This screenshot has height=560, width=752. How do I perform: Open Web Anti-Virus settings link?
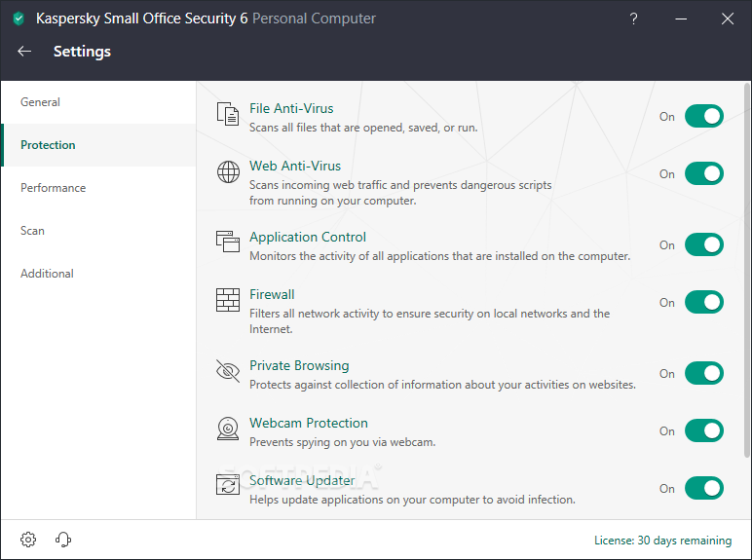(295, 166)
